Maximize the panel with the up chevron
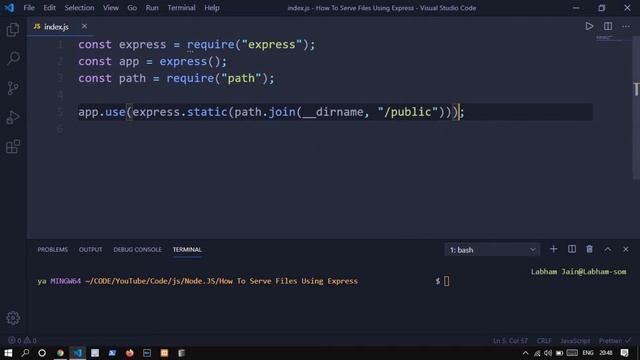 click(x=608, y=249)
